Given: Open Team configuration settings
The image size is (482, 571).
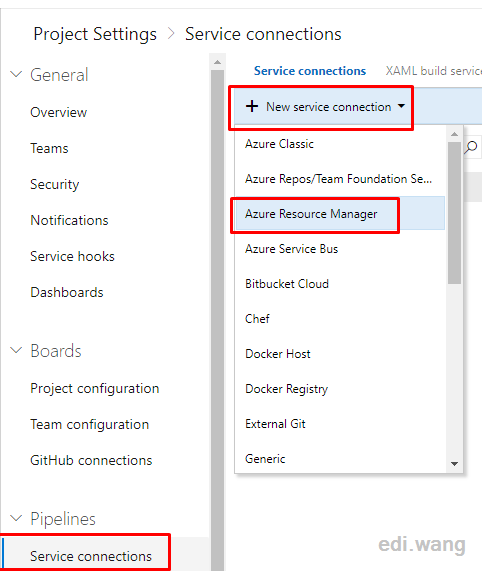Looking at the screenshot, I should (90, 424).
